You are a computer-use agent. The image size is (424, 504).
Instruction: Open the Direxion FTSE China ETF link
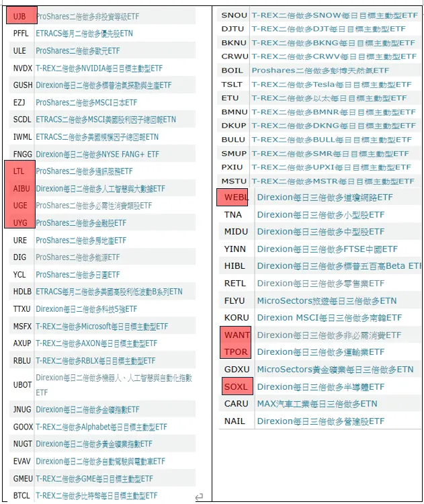pos(327,249)
